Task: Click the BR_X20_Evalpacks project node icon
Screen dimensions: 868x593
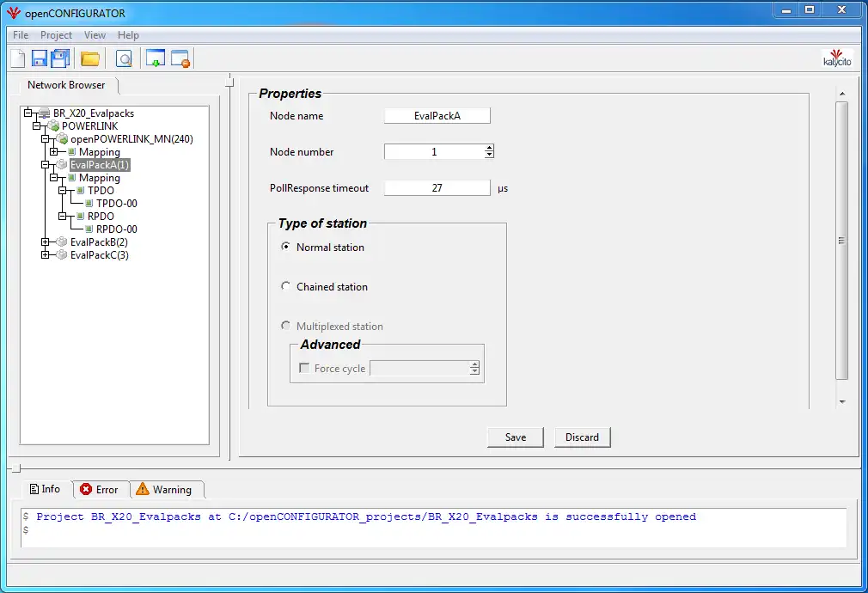Action: tap(45, 113)
